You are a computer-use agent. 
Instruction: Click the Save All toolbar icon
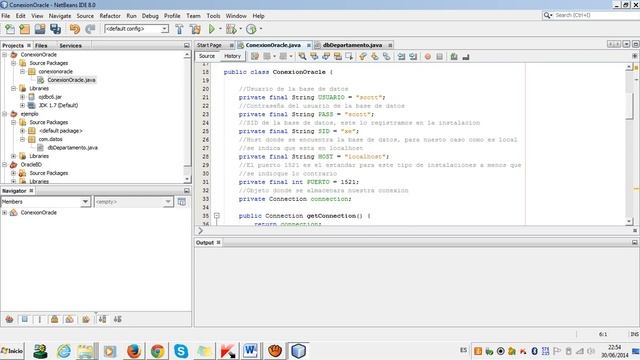pyautogui.click(x=56, y=29)
